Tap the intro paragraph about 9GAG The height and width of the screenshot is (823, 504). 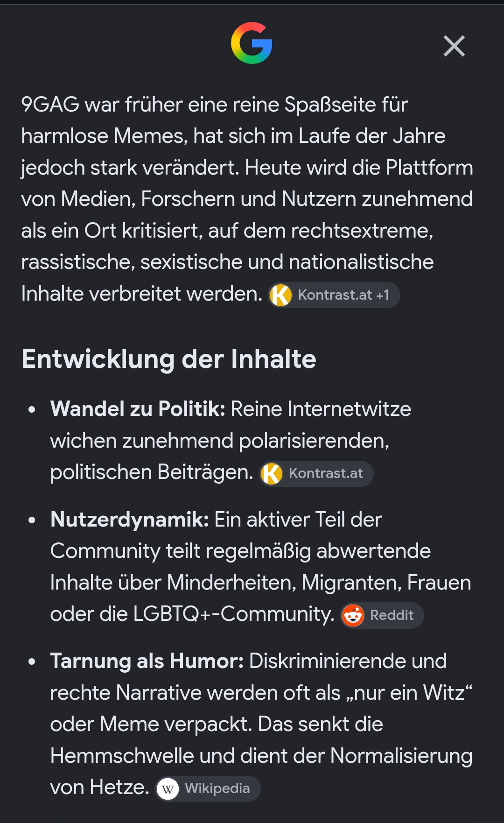pos(247,199)
